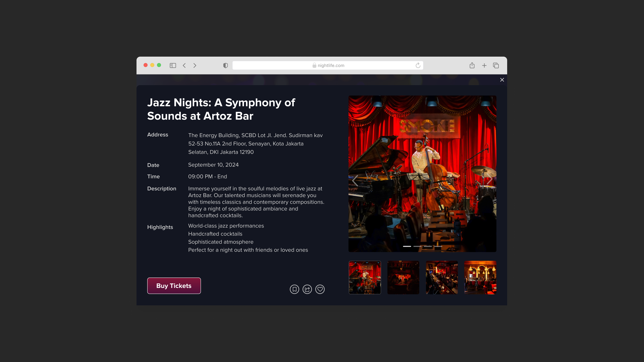Toggle the browser sidebar
This screenshot has height=362, width=644.
click(173, 65)
